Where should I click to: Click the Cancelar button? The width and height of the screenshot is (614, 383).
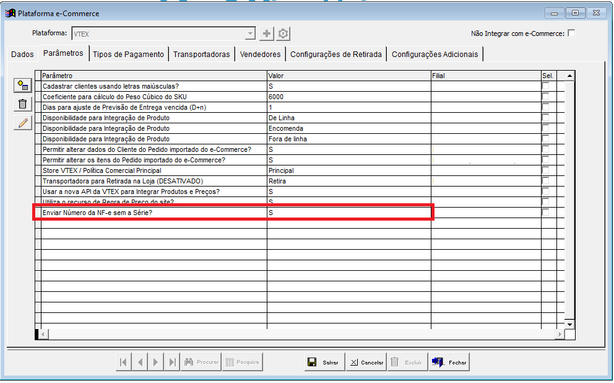pos(367,362)
